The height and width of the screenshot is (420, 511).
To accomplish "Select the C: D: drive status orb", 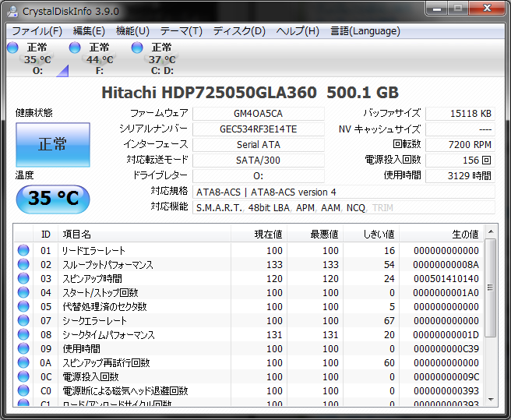I will click(137, 48).
